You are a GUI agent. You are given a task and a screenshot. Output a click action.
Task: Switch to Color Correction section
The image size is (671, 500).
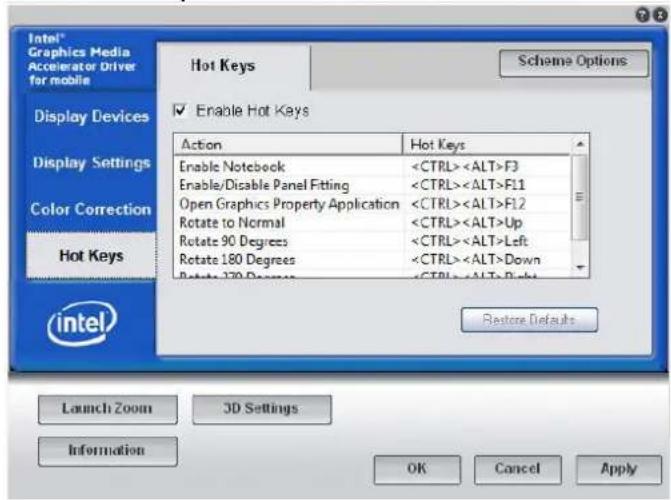point(91,209)
